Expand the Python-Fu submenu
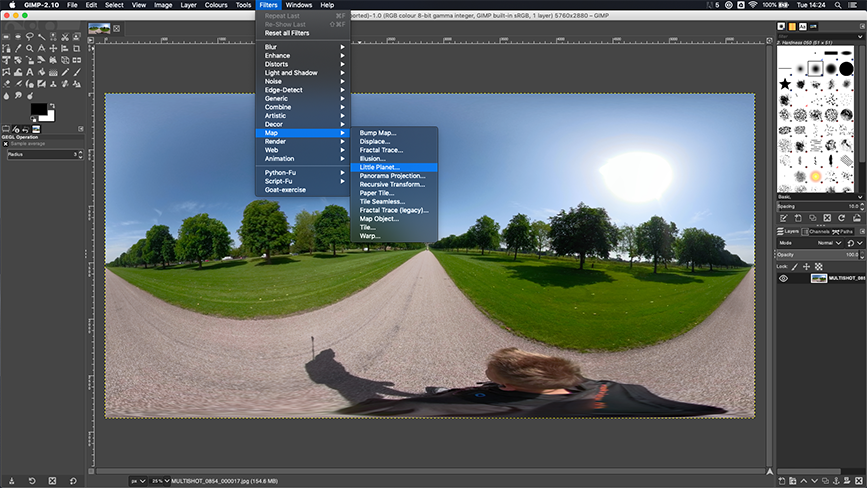 pos(302,172)
